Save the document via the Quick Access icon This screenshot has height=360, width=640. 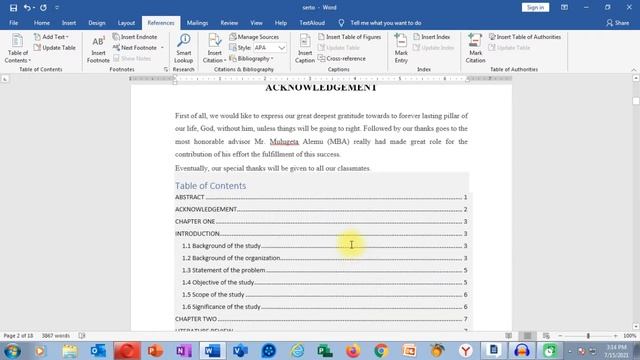click(x=13, y=8)
